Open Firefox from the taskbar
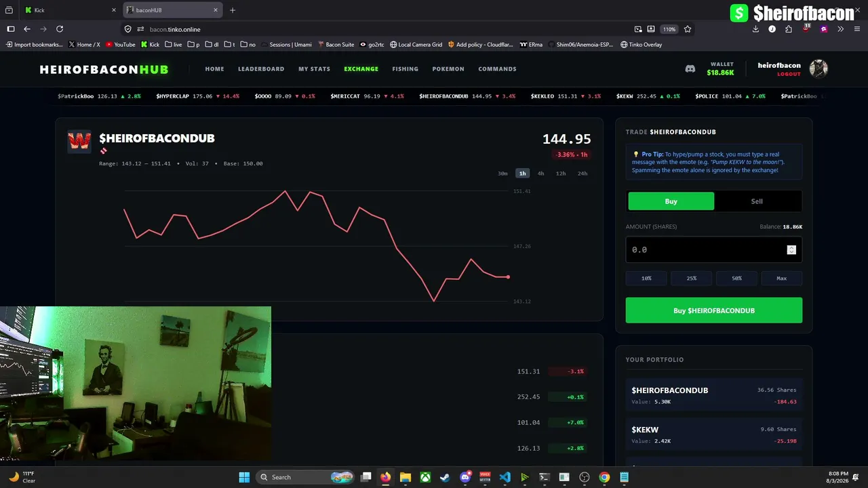 386,477
